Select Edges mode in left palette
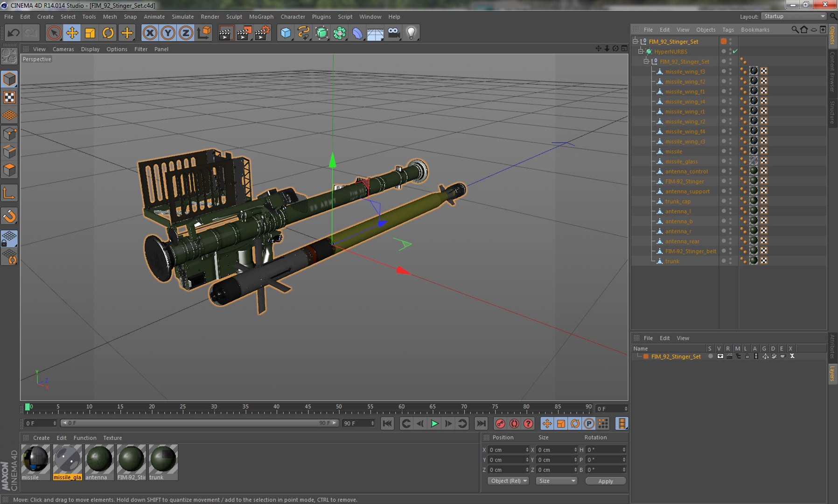Viewport: 838px width, 504px height. click(9, 152)
